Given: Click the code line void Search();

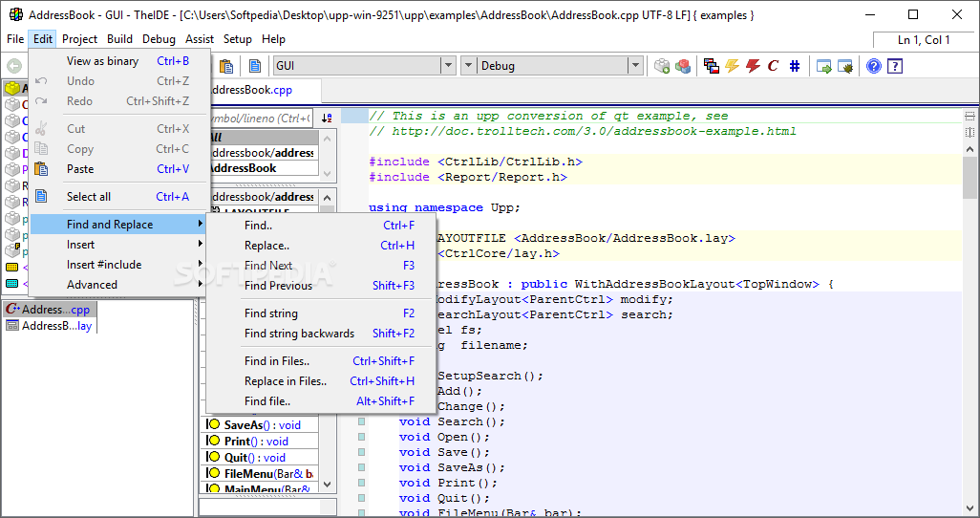Looking at the screenshot, I should pyautogui.click(x=452, y=421).
